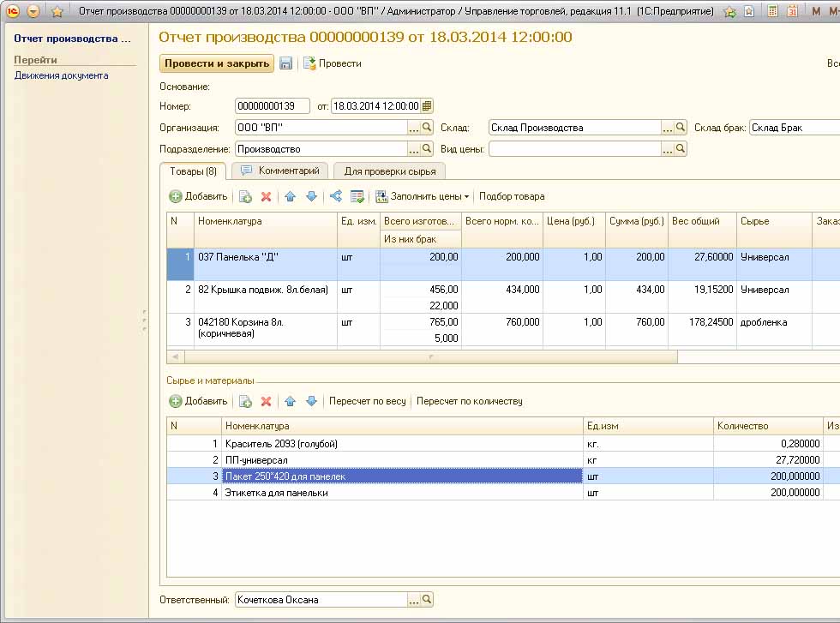The height and width of the screenshot is (623, 840).
Task: Delete row red X in Сырье и материалы toolbar
Action: click(x=267, y=401)
